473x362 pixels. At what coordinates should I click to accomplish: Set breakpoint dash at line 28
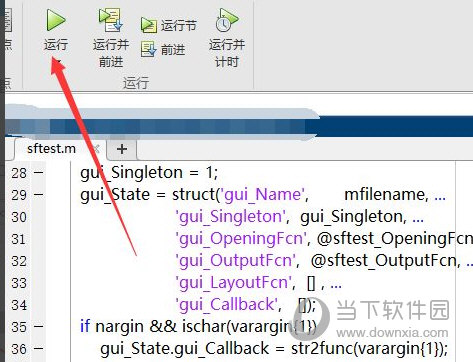39,173
